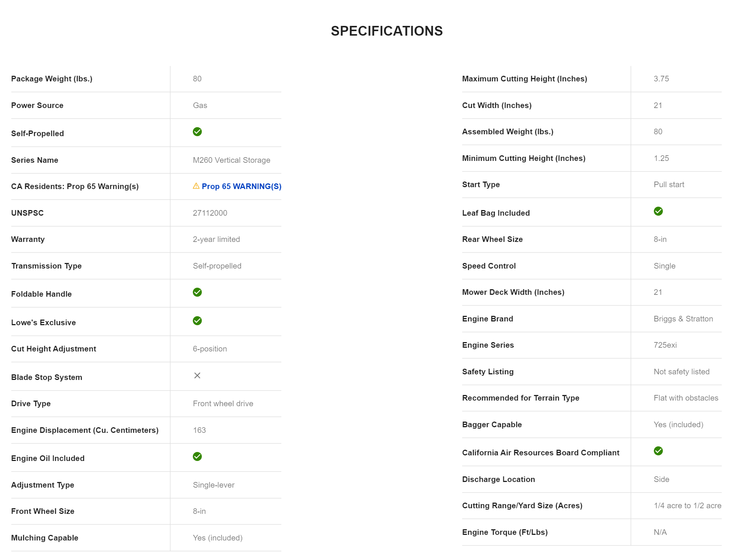Click the Engine Oil Included checkmark
The image size is (754, 560).
[x=197, y=456]
